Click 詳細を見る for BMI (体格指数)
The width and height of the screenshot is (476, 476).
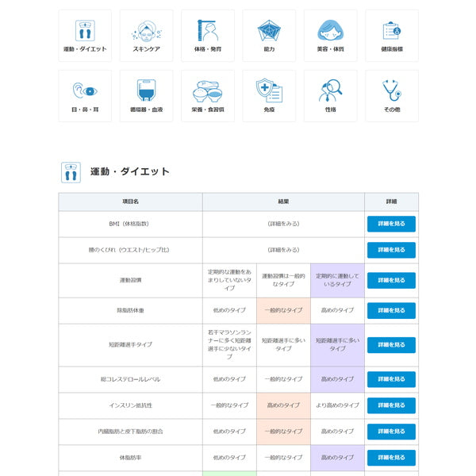pyautogui.click(x=391, y=224)
